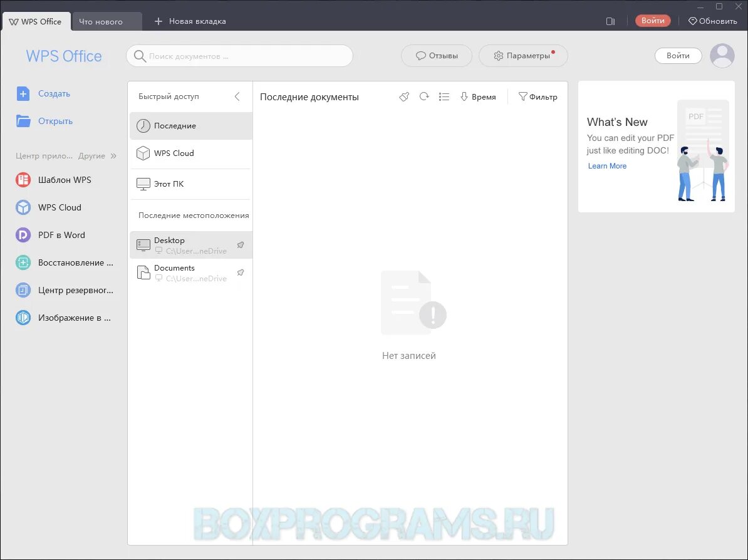
Task: Click the Обновить upgrade button
Action: [x=713, y=21]
